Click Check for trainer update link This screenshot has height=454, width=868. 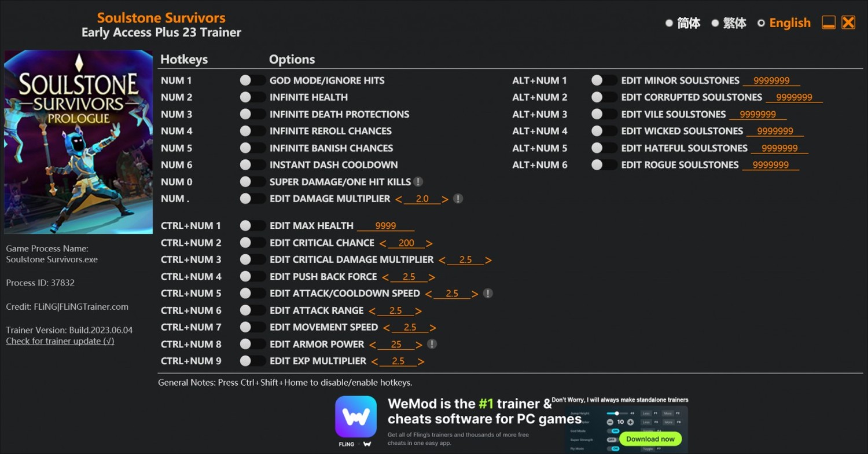(60, 341)
